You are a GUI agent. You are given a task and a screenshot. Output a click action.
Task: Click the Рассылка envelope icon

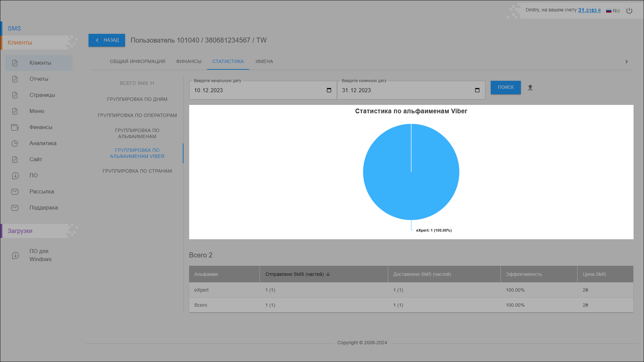pos(15,192)
